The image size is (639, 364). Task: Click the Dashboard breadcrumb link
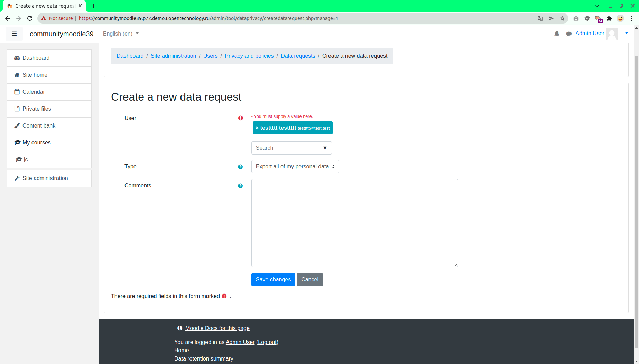[130, 56]
